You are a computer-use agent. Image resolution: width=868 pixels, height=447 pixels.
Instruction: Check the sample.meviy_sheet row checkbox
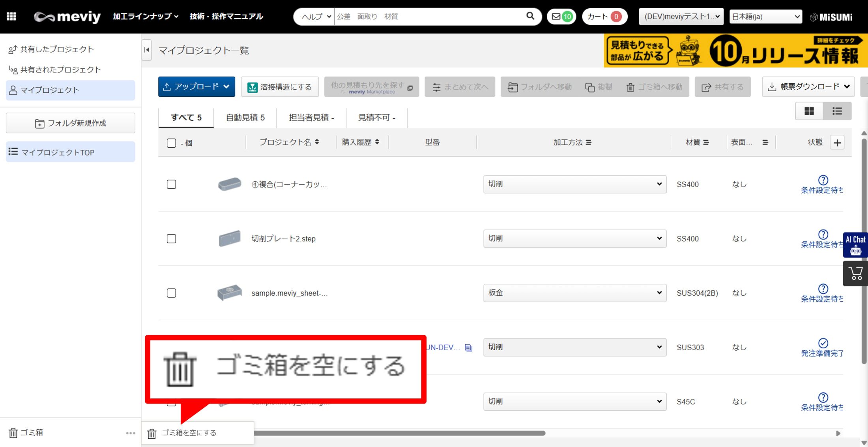[x=171, y=293]
